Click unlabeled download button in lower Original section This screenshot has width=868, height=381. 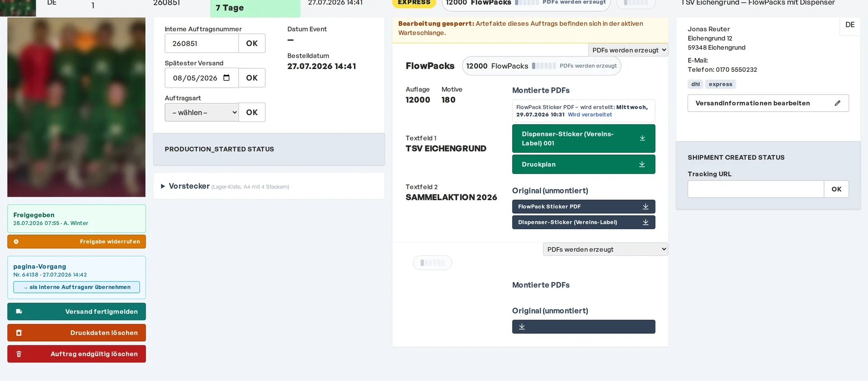click(x=583, y=327)
